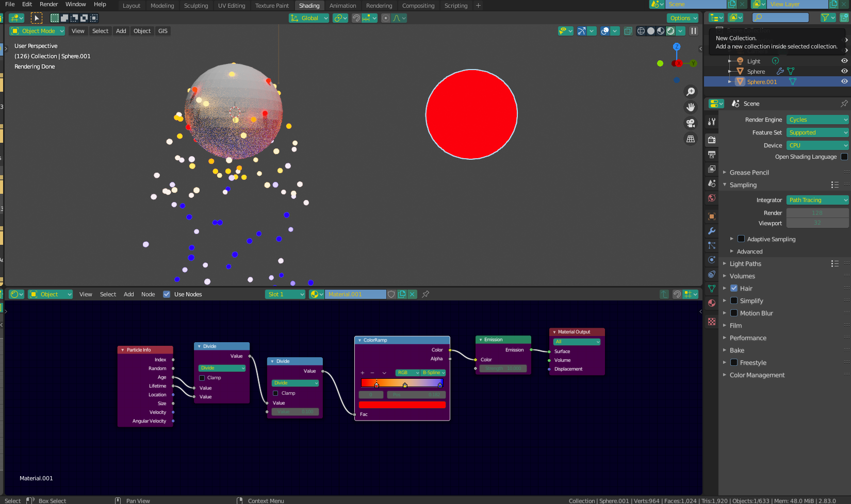Open the GIS menu in the viewport header

click(x=163, y=31)
